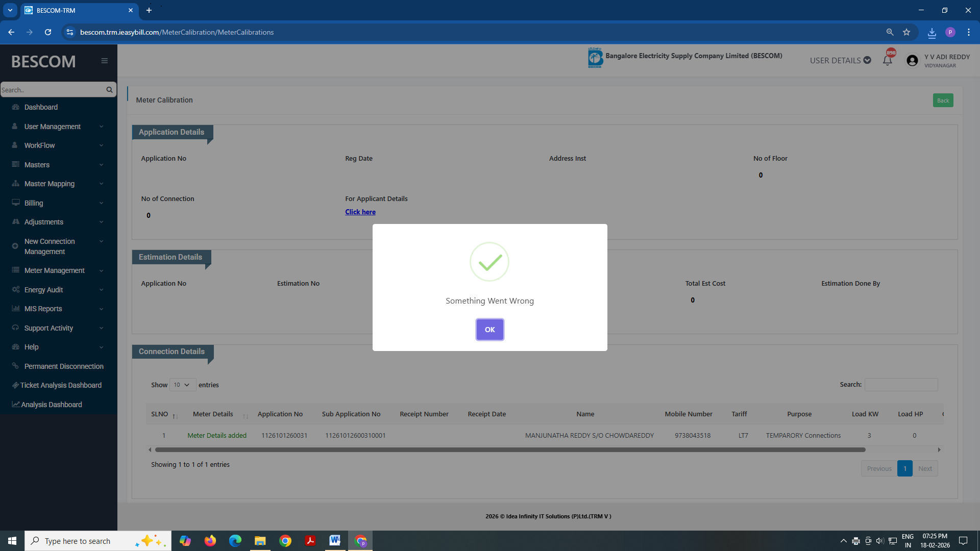Screen dimensions: 980x551
Task: Open browser downloads icon
Action: pyautogui.click(x=932, y=33)
